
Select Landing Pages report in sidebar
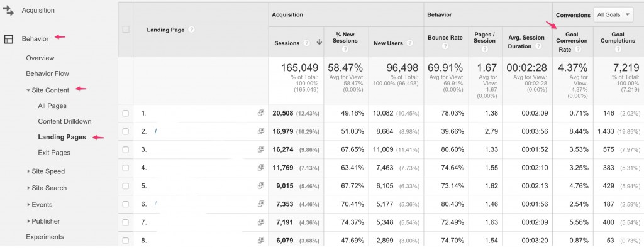pyautogui.click(x=62, y=137)
